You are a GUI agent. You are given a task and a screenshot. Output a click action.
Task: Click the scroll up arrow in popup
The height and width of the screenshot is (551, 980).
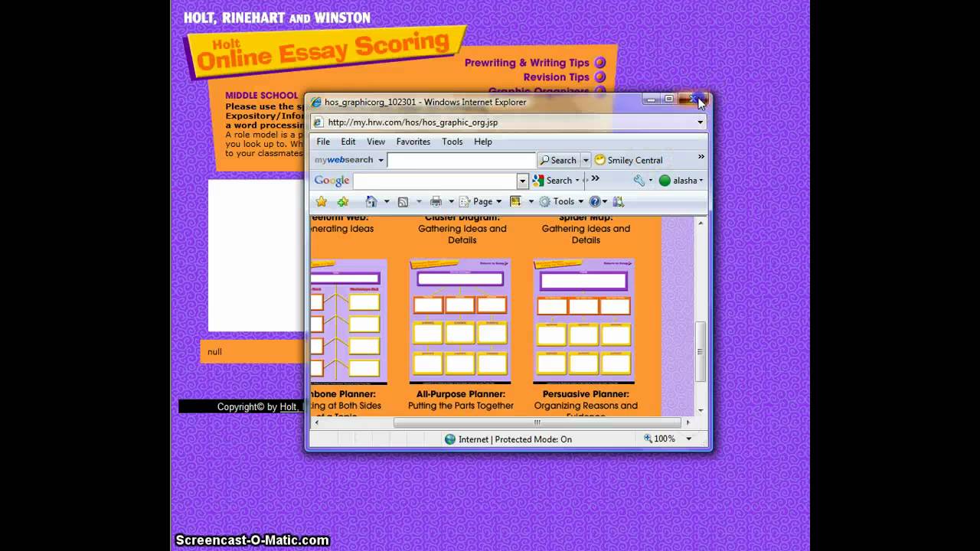[x=700, y=223]
